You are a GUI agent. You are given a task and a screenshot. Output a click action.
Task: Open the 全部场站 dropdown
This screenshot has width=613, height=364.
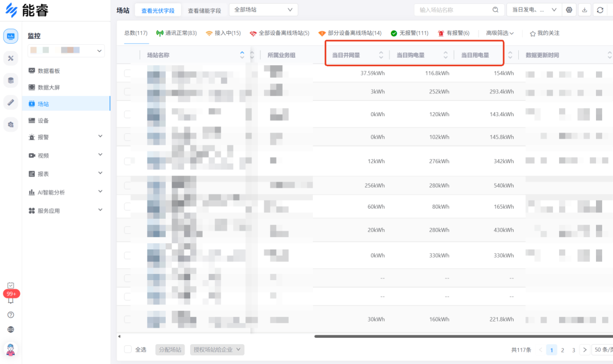(x=263, y=10)
